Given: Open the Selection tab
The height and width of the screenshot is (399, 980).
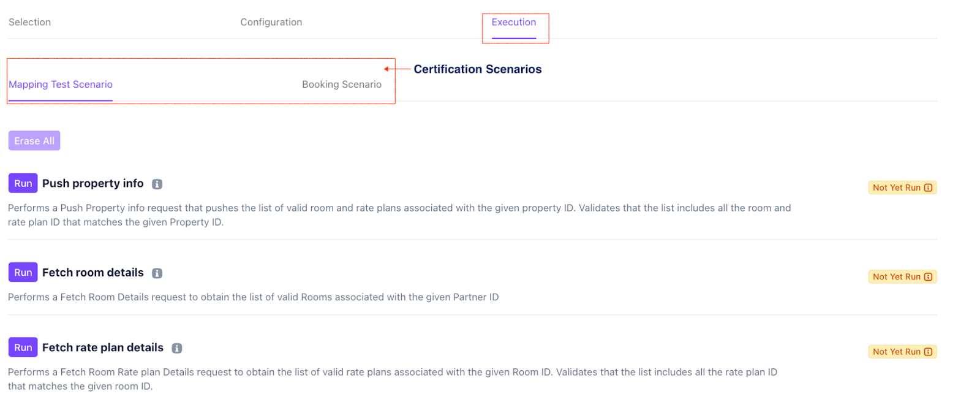Looking at the screenshot, I should (29, 22).
